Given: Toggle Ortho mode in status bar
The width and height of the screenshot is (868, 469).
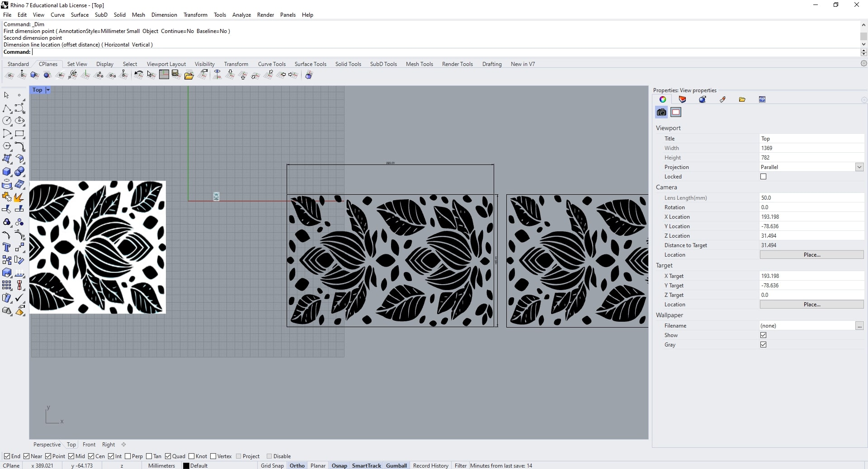Looking at the screenshot, I should 297,465.
